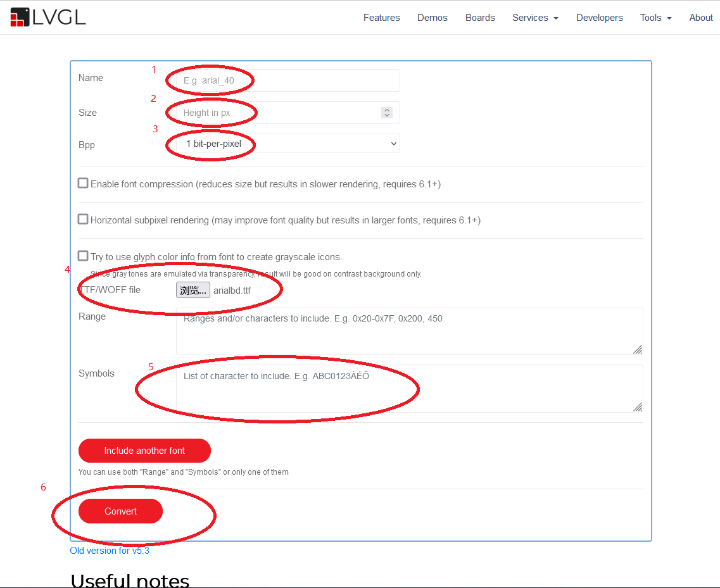Open the Old version for v5.3 link

pyautogui.click(x=110, y=551)
